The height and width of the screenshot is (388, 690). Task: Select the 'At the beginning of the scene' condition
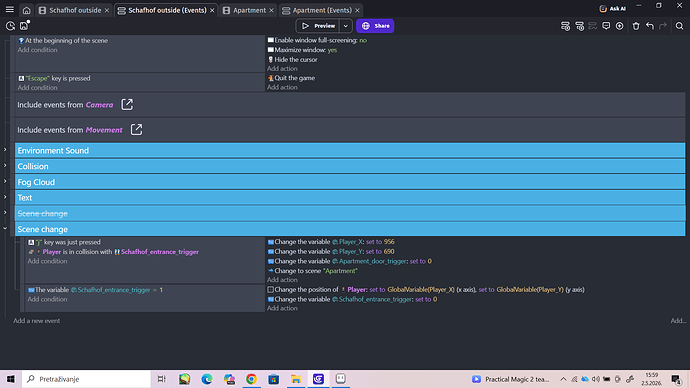pos(63,40)
